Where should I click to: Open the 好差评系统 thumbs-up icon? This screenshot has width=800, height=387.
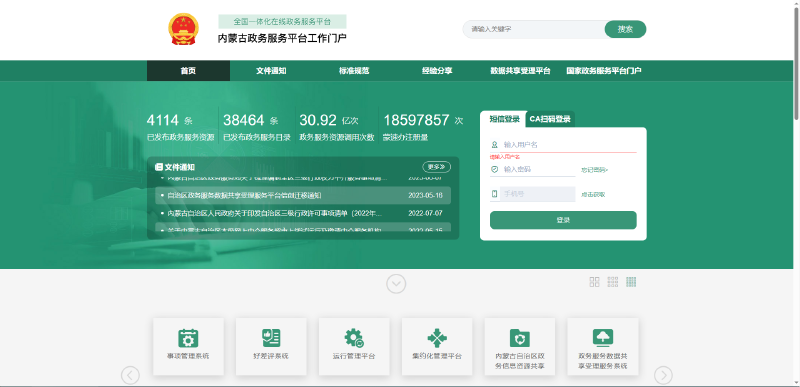pos(271,338)
